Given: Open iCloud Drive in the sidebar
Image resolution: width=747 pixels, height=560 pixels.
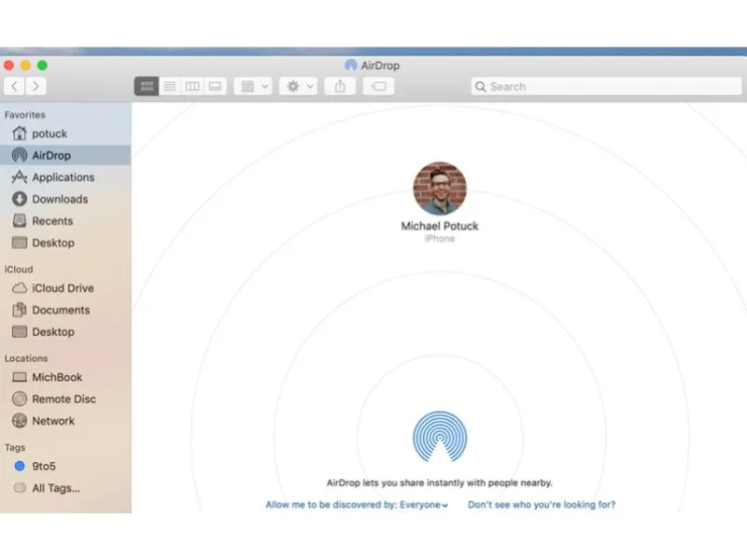Looking at the screenshot, I should (65, 288).
